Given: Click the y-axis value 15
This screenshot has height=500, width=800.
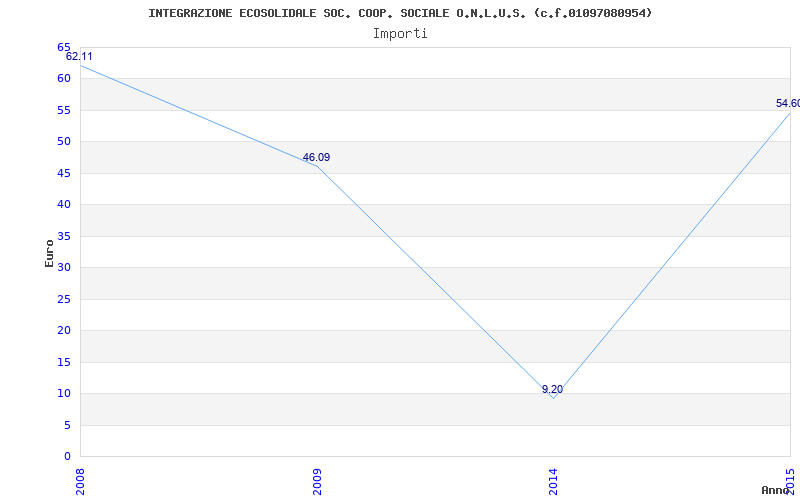Looking at the screenshot, I should 64,362.
